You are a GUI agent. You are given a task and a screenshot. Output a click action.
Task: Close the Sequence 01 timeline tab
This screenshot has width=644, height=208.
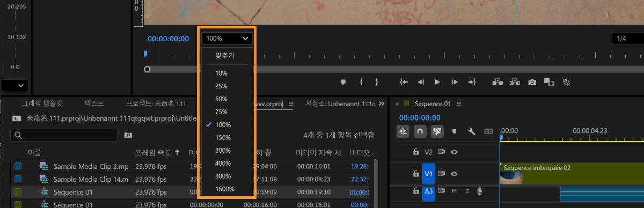tap(397, 103)
